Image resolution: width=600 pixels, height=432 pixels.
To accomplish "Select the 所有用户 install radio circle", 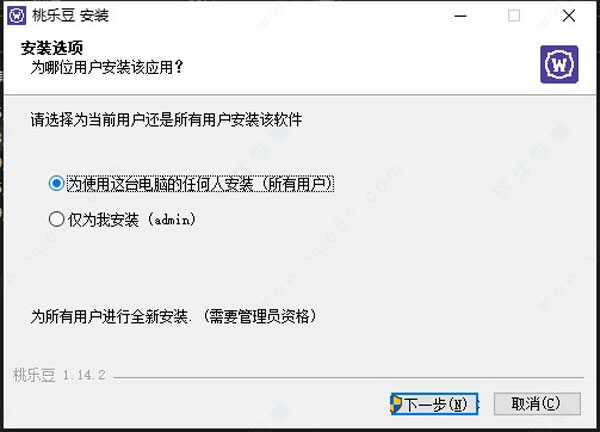I will (x=56, y=184).
